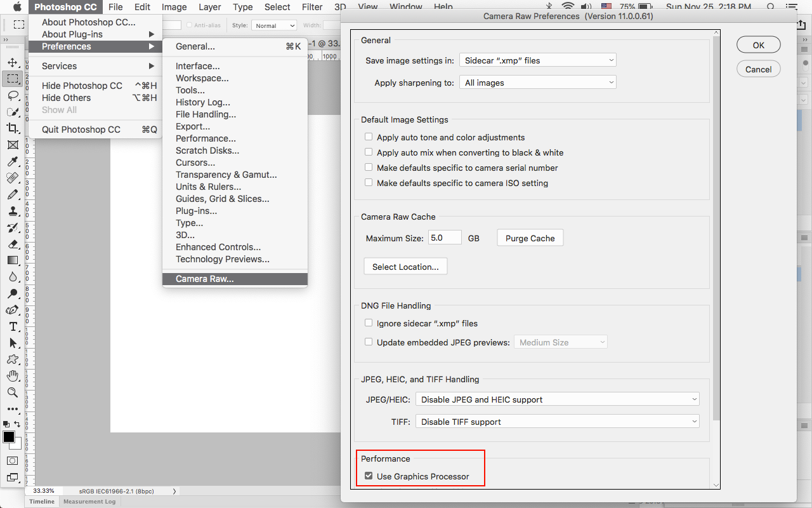This screenshot has width=812, height=508.
Task: Switch to the Timeline tab
Action: coord(42,502)
